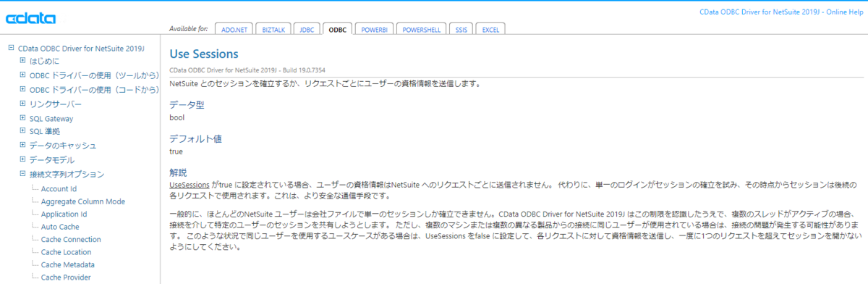
Task: Open ODBC ドライバーの使用（コードから） topic
Action: click(94, 90)
